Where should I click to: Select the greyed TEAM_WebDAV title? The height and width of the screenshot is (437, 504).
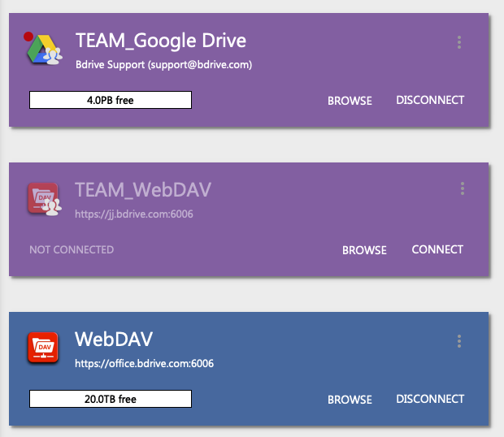pos(143,190)
